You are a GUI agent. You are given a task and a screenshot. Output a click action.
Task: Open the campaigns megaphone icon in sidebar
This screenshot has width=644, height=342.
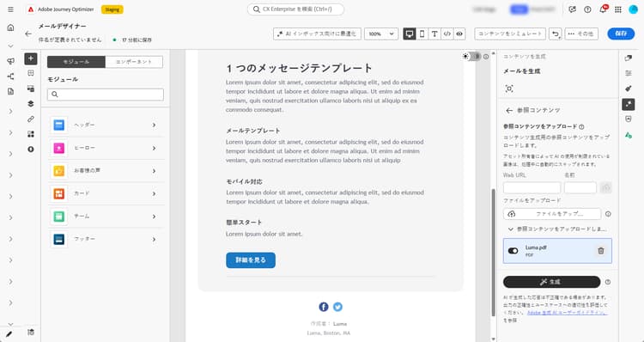(10, 61)
